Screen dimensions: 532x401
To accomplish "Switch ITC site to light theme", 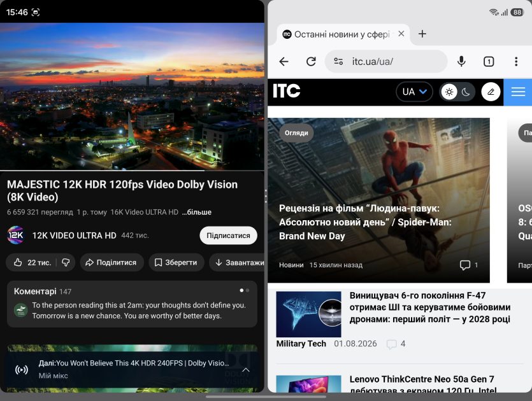I will coord(449,92).
